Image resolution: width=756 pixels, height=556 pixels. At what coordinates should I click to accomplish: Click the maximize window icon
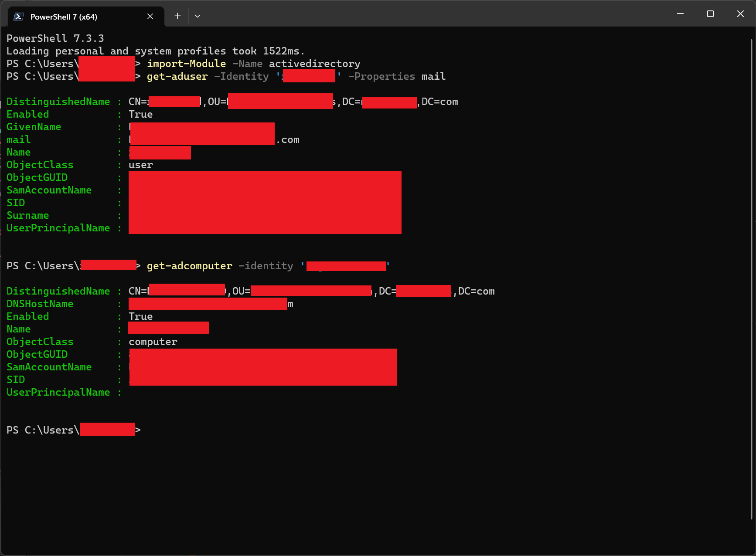tap(710, 14)
